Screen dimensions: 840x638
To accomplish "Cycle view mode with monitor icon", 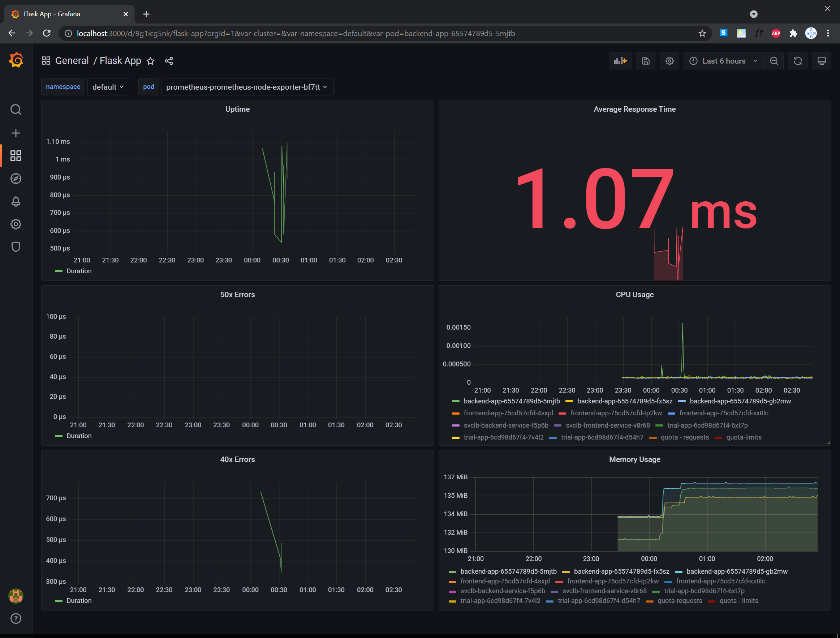I will [821, 61].
